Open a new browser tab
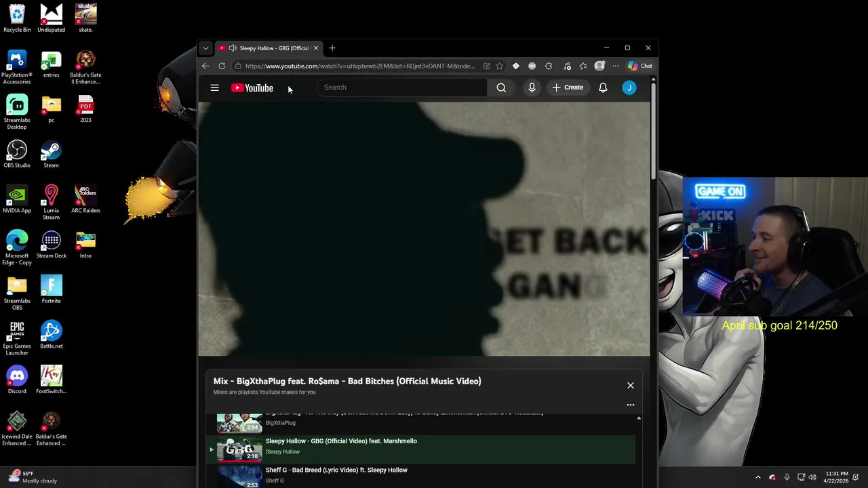This screenshot has height=488, width=868. click(x=332, y=48)
